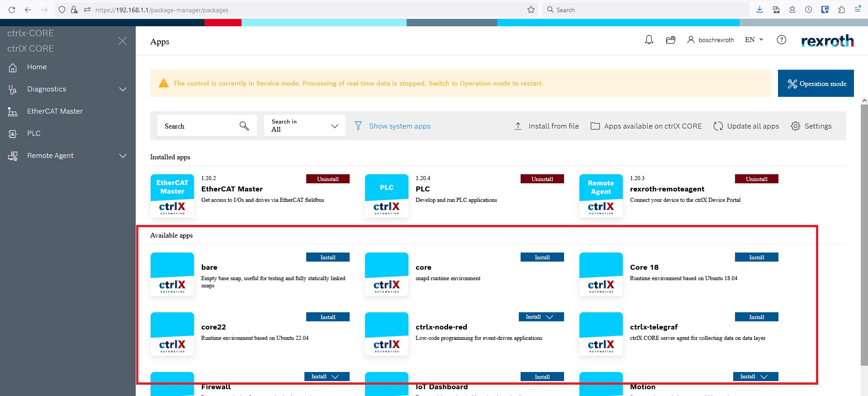This screenshot has height=396, width=868.
Task: Close the sidebar with the X icon
Action: tap(122, 41)
